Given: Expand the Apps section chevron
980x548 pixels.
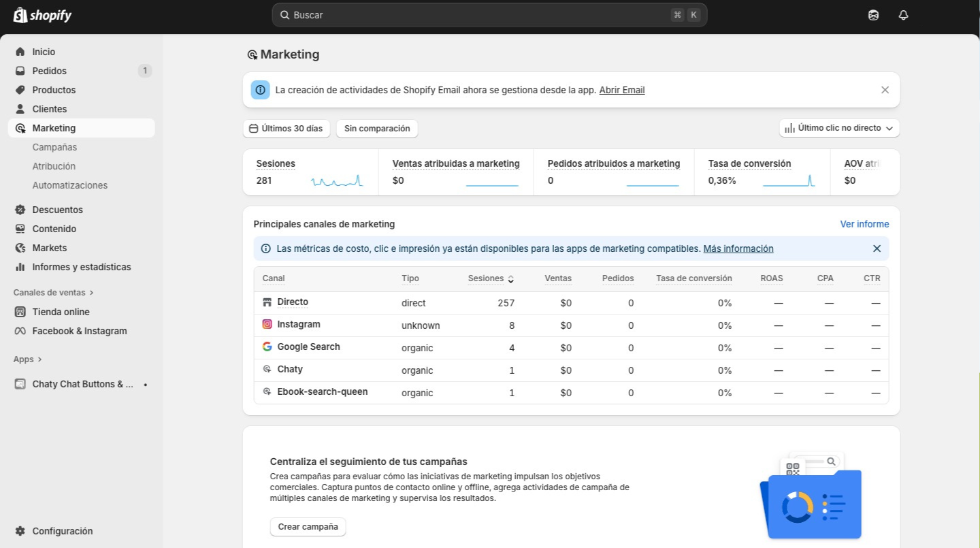Looking at the screenshot, I should tap(39, 359).
